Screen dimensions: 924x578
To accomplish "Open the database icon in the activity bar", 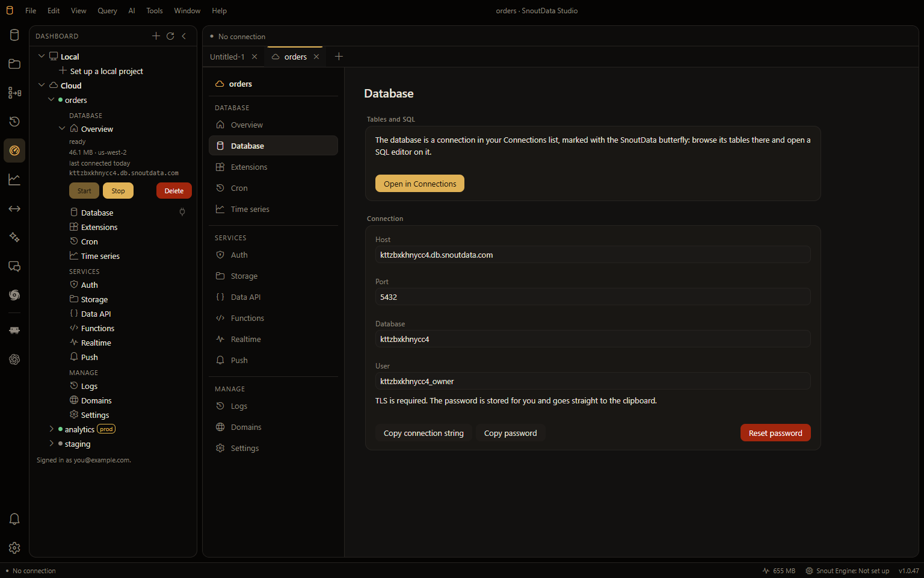I will [14, 35].
